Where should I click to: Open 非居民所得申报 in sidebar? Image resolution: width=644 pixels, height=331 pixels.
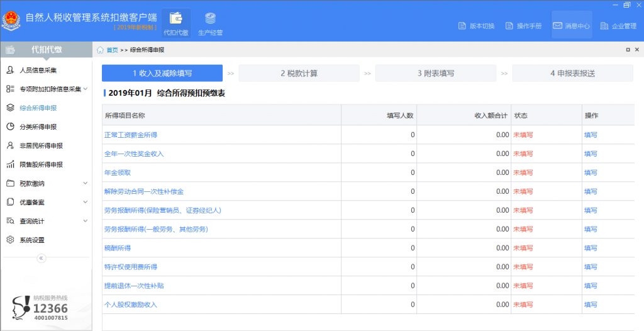[x=41, y=145]
